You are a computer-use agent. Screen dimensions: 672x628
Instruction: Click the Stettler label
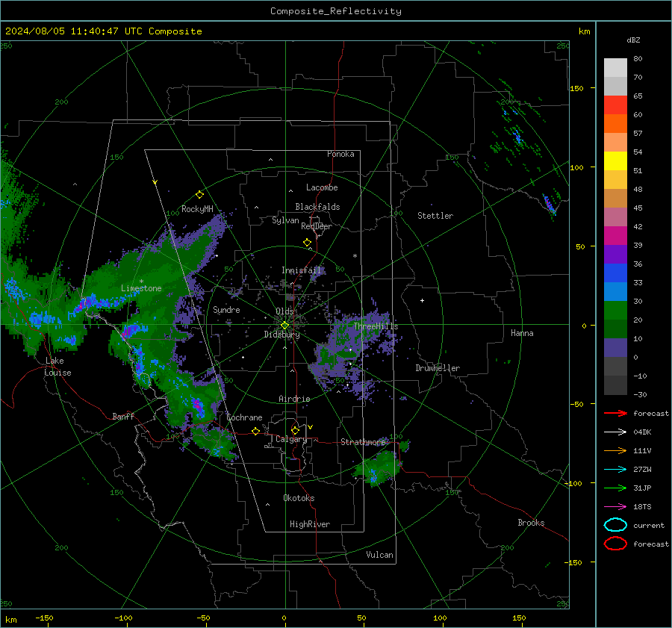click(435, 216)
